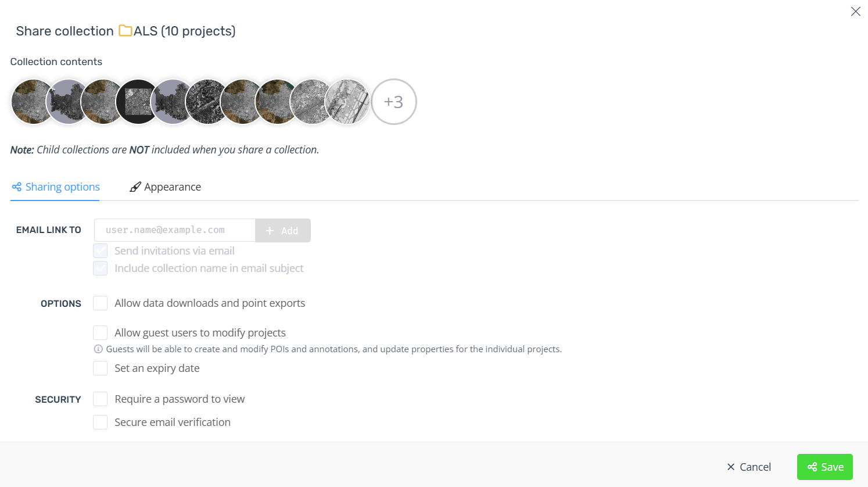
Task: Click the Add email button
Action: (x=283, y=230)
